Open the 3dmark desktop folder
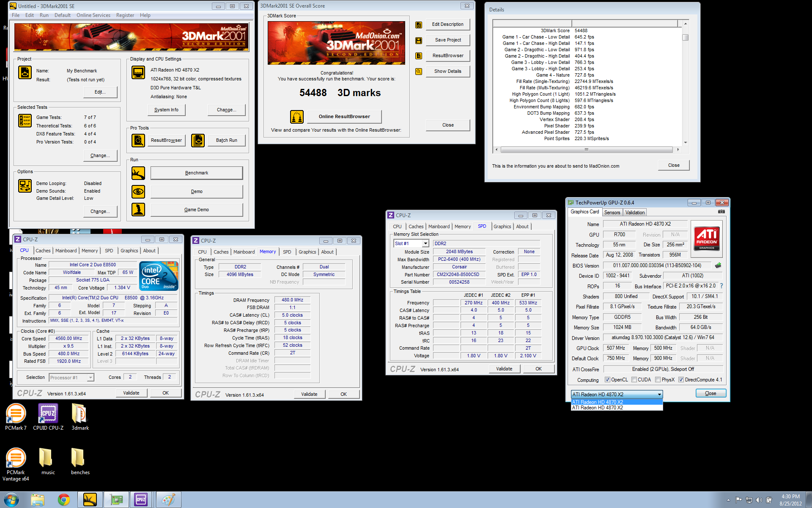This screenshot has height=508, width=812. tap(80, 417)
